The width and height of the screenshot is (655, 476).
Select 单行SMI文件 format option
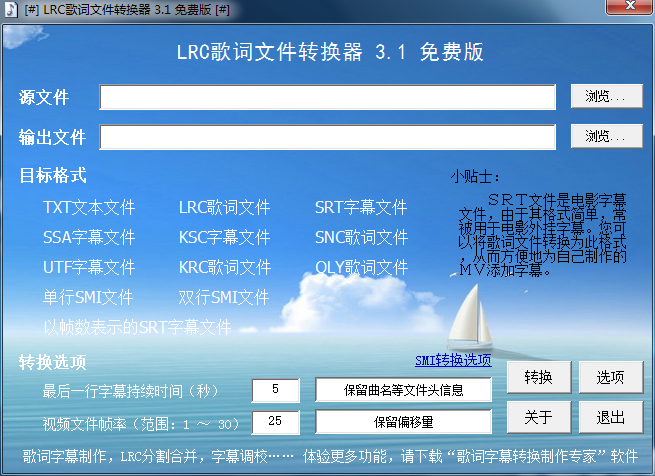(x=88, y=298)
